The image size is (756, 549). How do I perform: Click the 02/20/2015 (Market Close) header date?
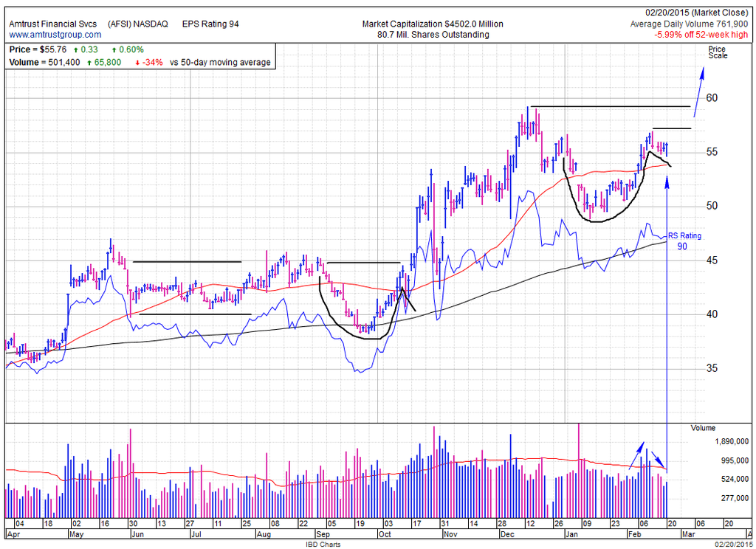(x=697, y=13)
